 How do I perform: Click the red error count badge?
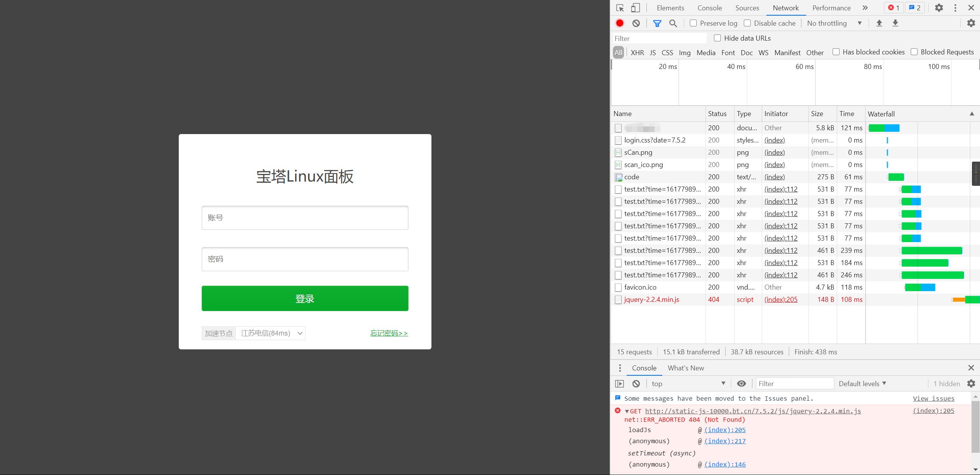[x=893, y=8]
